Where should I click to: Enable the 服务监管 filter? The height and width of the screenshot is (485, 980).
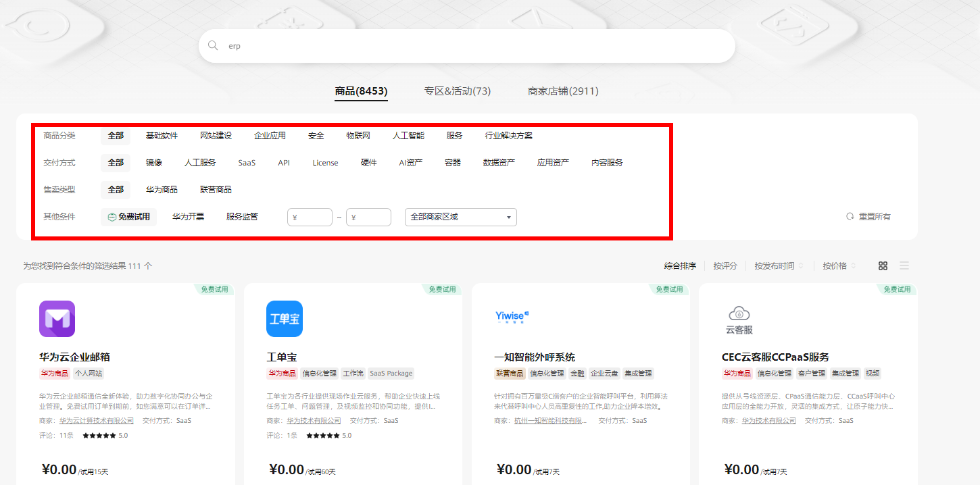pyautogui.click(x=242, y=217)
